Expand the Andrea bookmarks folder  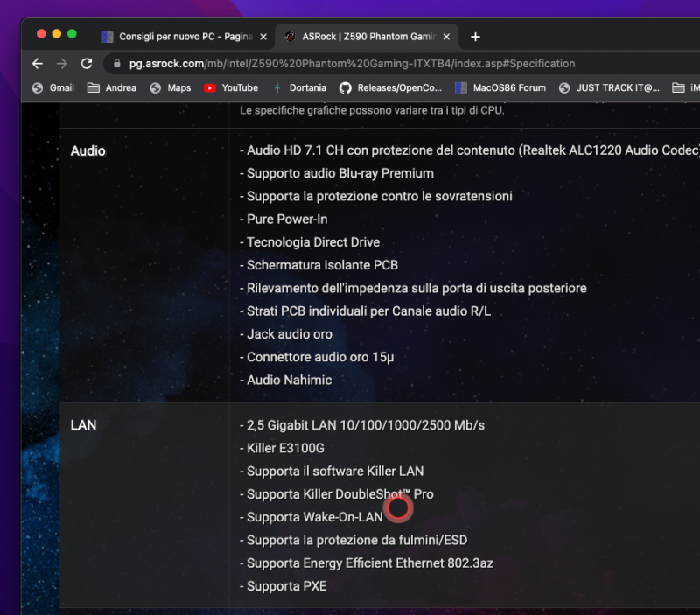[112, 87]
